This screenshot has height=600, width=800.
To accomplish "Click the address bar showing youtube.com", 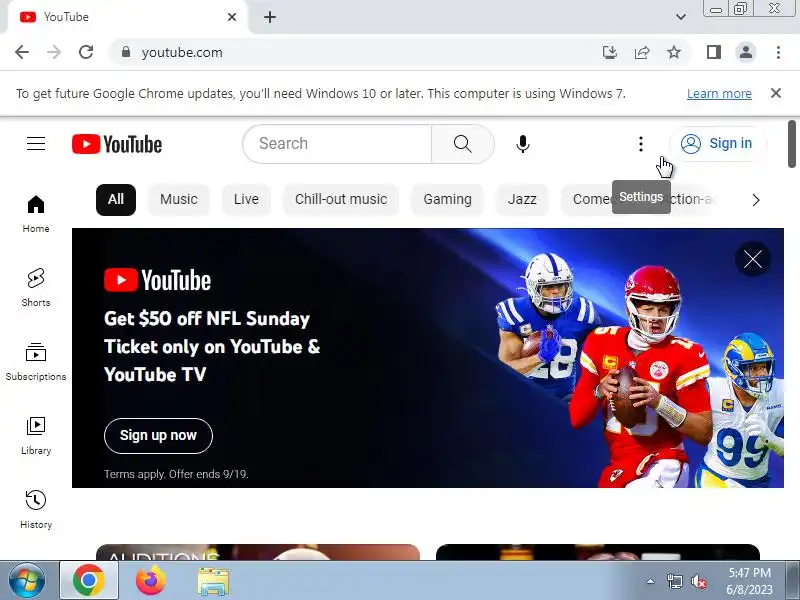I will (x=357, y=52).
